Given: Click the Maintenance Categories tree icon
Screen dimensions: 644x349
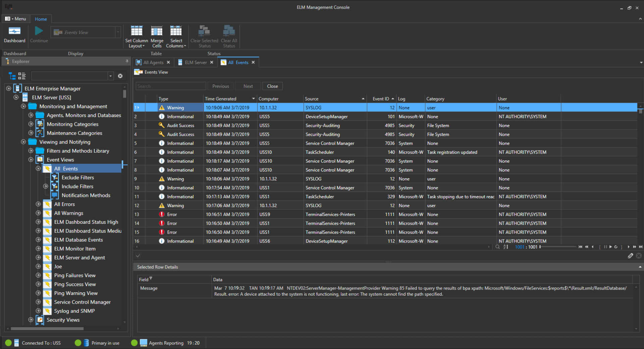Looking at the screenshot, I should click(40, 133).
